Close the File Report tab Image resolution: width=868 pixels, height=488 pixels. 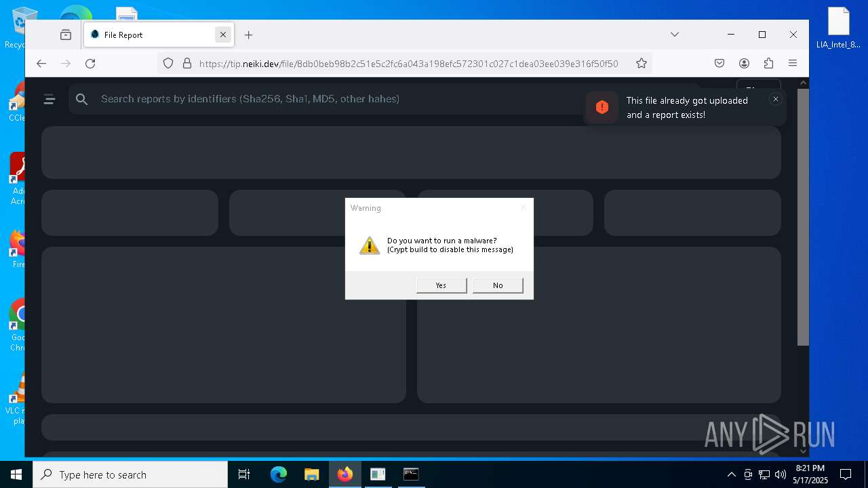[x=223, y=35]
